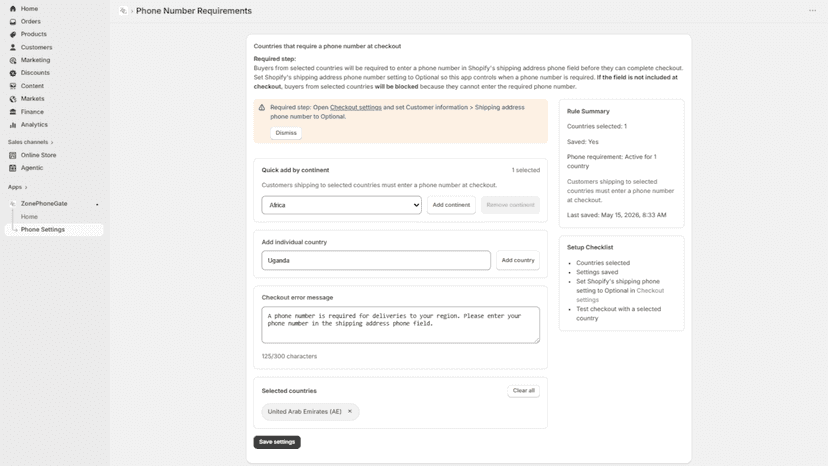The image size is (828, 466).
Task: Click Add country button
Action: pyautogui.click(x=518, y=260)
